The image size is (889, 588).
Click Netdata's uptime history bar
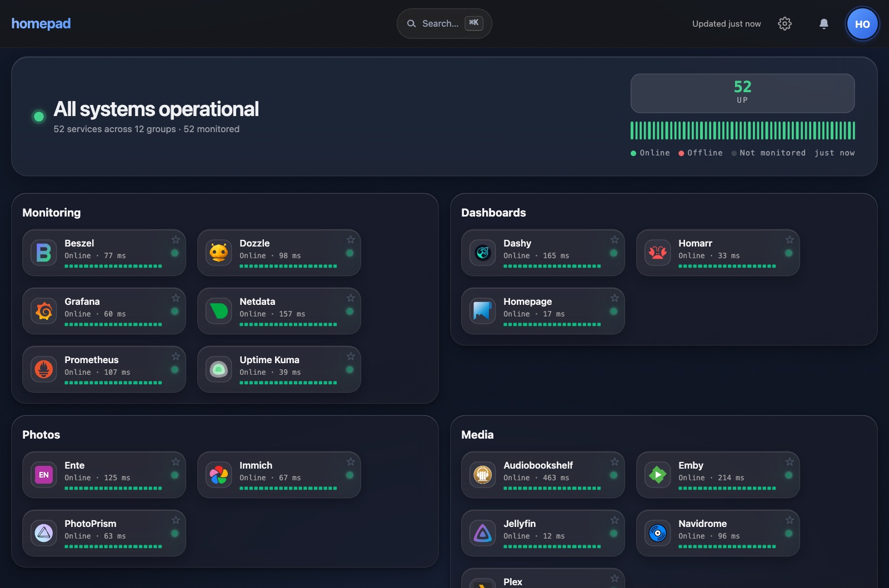tap(288, 324)
